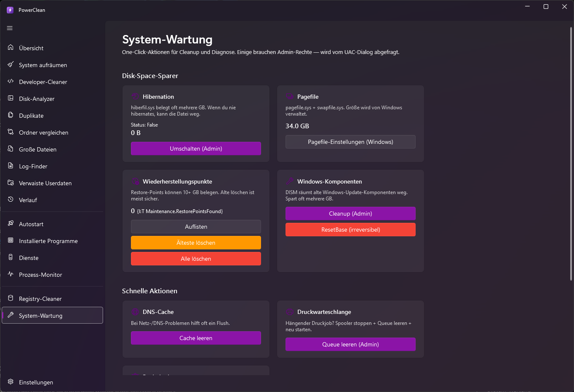574x392 pixels.
Task: Click Alle löschen red button
Action: (x=196, y=259)
